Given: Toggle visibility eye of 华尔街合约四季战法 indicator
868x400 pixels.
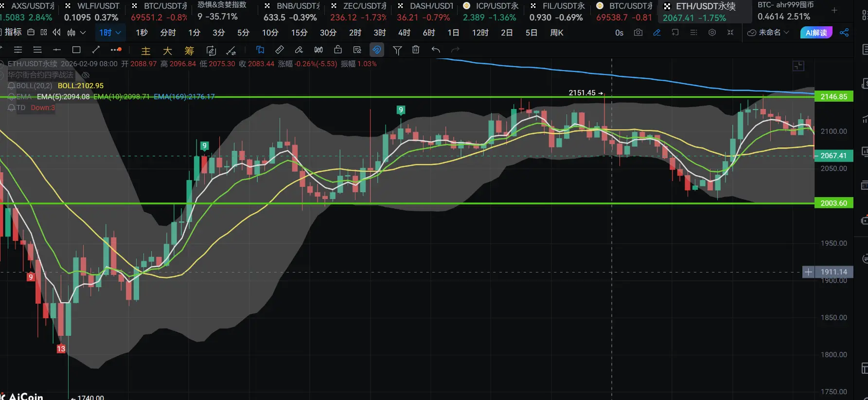Looking at the screenshot, I should pyautogui.click(x=86, y=75).
